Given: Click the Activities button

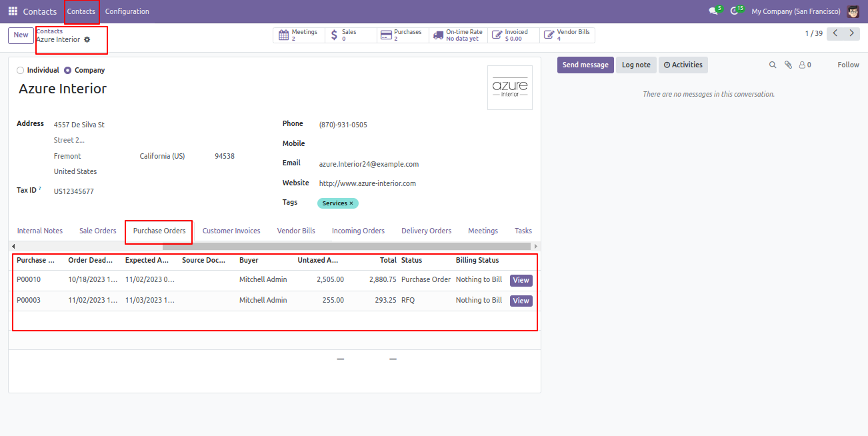Looking at the screenshot, I should click(x=683, y=65).
